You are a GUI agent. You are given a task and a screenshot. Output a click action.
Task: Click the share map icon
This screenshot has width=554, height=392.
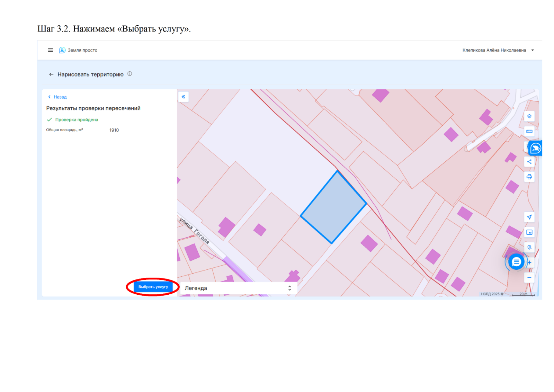click(x=529, y=162)
